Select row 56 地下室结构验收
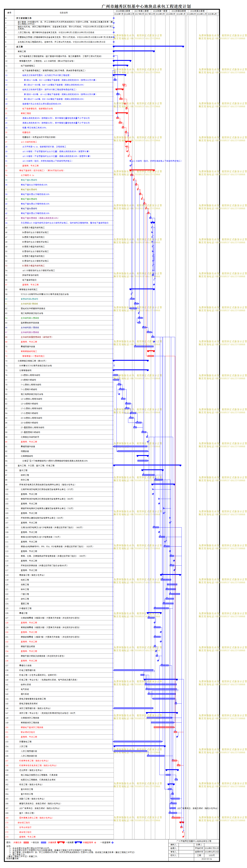This screenshot has height=868, width=247. (x=59, y=280)
